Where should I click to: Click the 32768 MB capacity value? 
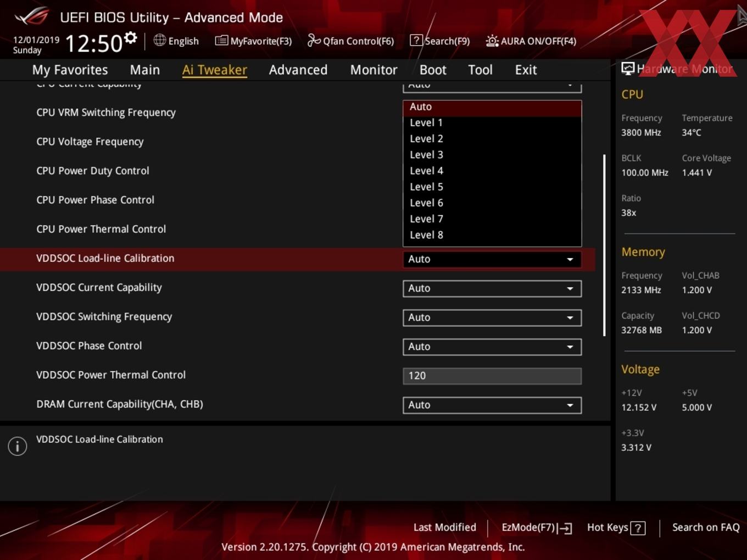tap(642, 330)
